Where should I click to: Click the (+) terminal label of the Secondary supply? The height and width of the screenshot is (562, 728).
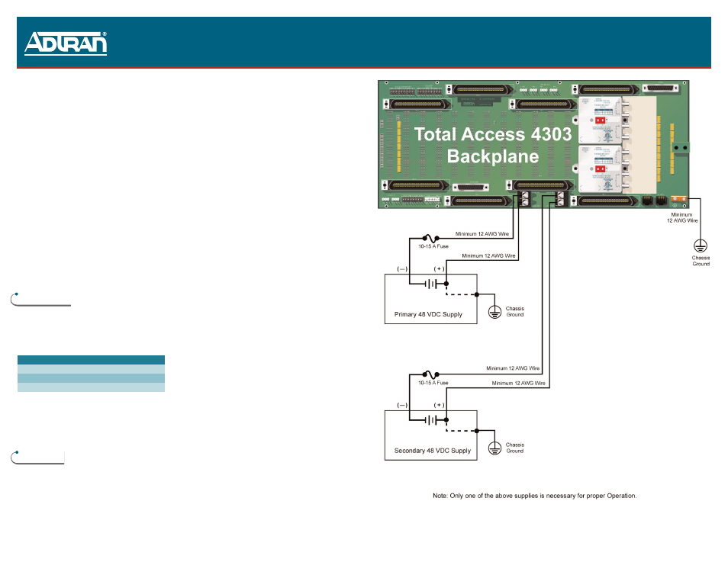(x=440, y=405)
